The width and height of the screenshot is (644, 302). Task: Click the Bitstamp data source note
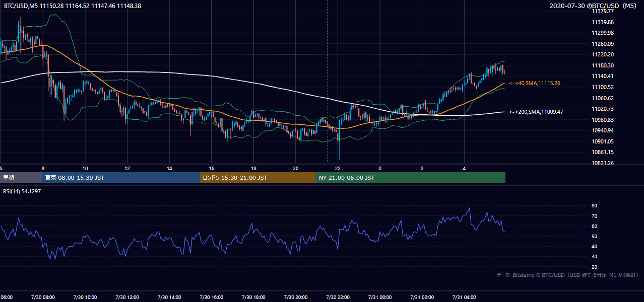567,275
